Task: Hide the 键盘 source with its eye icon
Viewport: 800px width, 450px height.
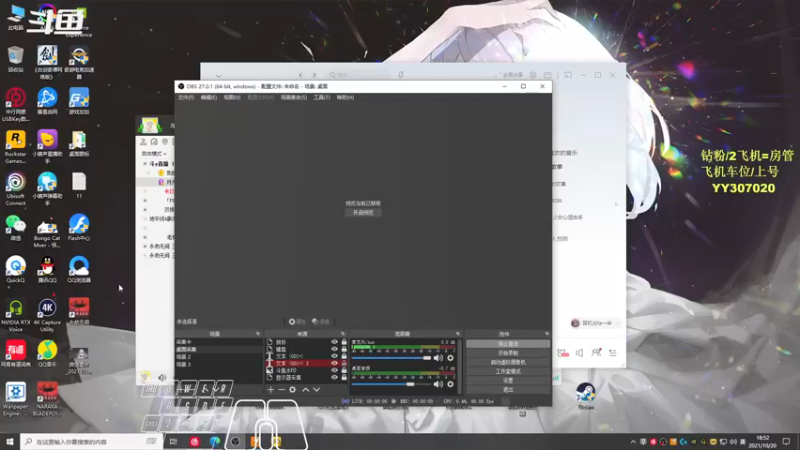Action: coord(334,349)
